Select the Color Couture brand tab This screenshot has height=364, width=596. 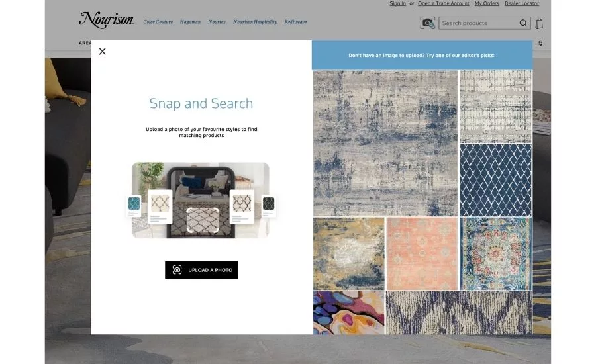pyautogui.click(x=158, y=22)
